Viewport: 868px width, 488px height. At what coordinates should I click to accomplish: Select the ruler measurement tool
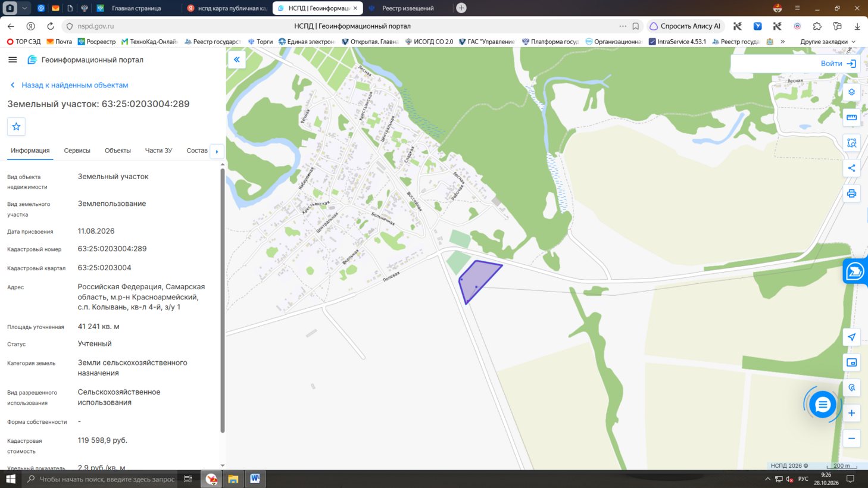pyautogui.click(x=851, y=117)
